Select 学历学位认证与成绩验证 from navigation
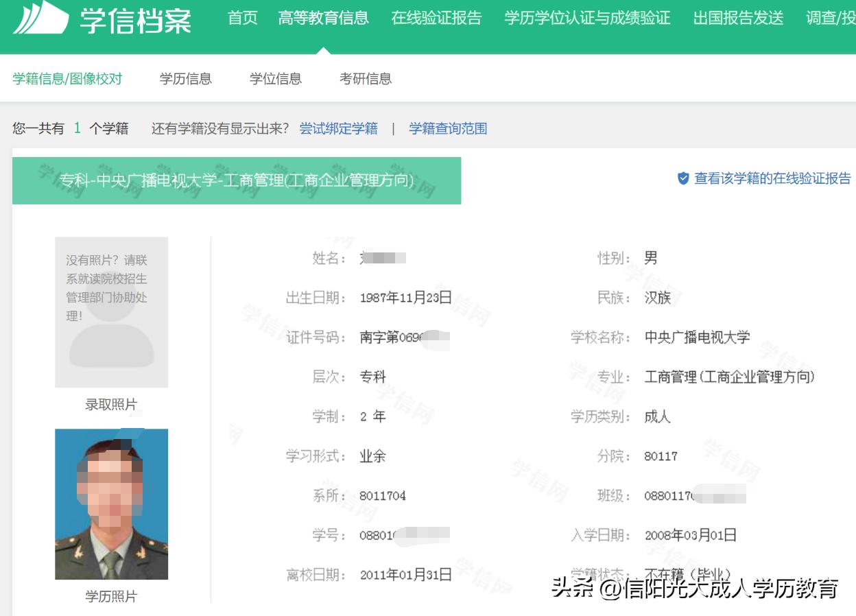Viewport: 856px width, 616px height. point(587,19)
